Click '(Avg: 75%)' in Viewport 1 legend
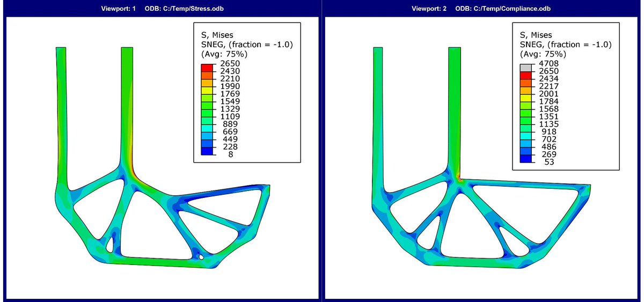644x302 pixels. point(224,54)
